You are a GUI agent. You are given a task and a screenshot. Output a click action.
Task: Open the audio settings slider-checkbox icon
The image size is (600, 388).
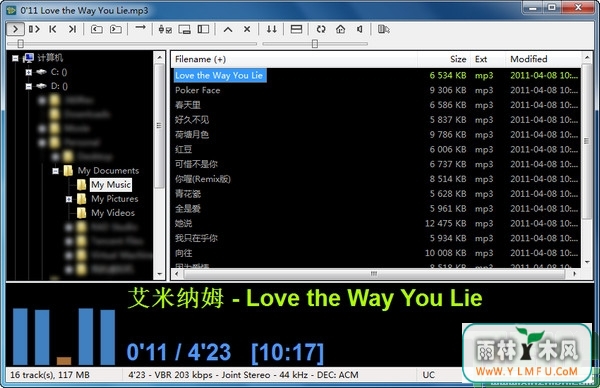(x=165, y=29)
